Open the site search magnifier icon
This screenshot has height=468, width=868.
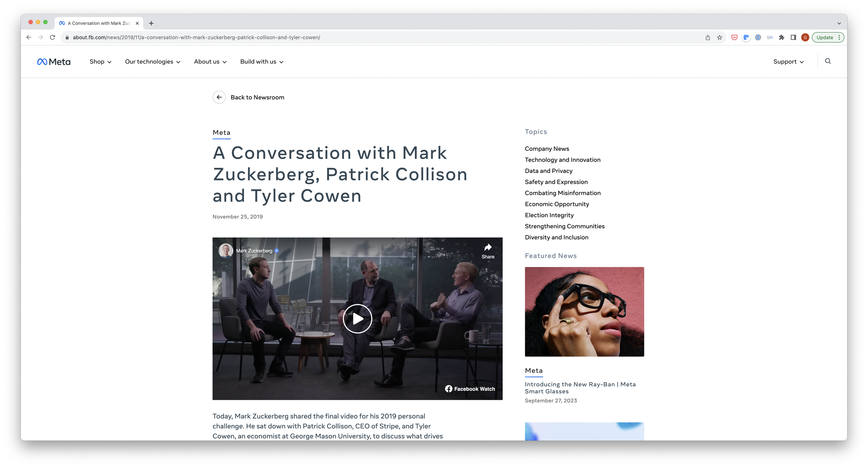828,61
